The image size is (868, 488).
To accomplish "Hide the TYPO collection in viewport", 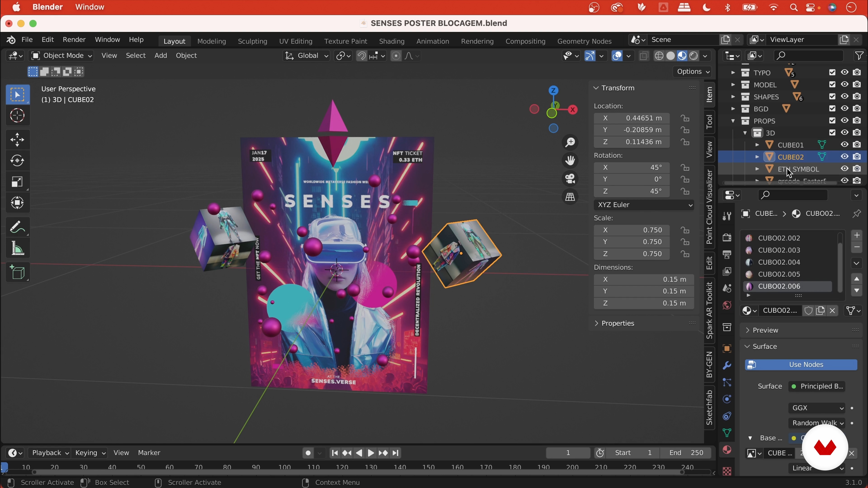I will tap(844, 72).
